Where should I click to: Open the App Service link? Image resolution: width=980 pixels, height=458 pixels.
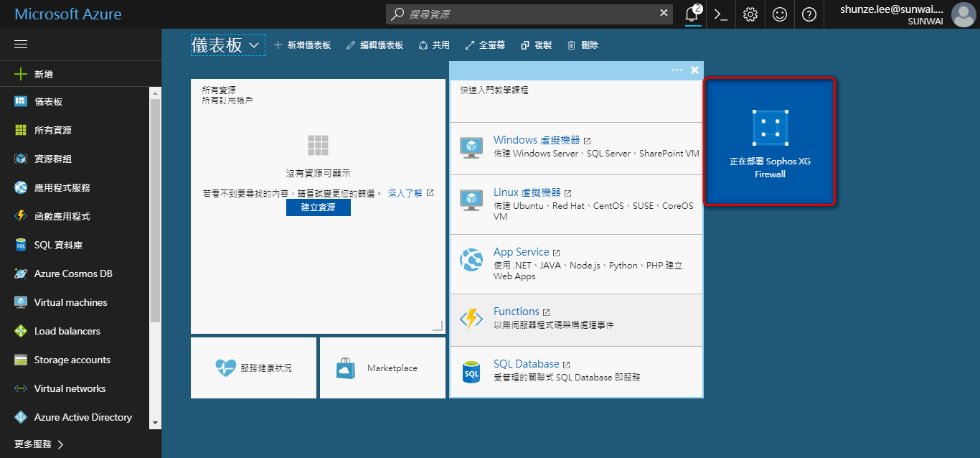[521, 252]
